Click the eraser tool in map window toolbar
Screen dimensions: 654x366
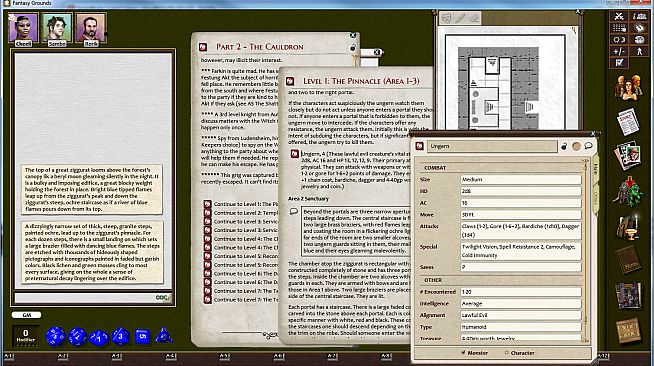coord(474,18)
